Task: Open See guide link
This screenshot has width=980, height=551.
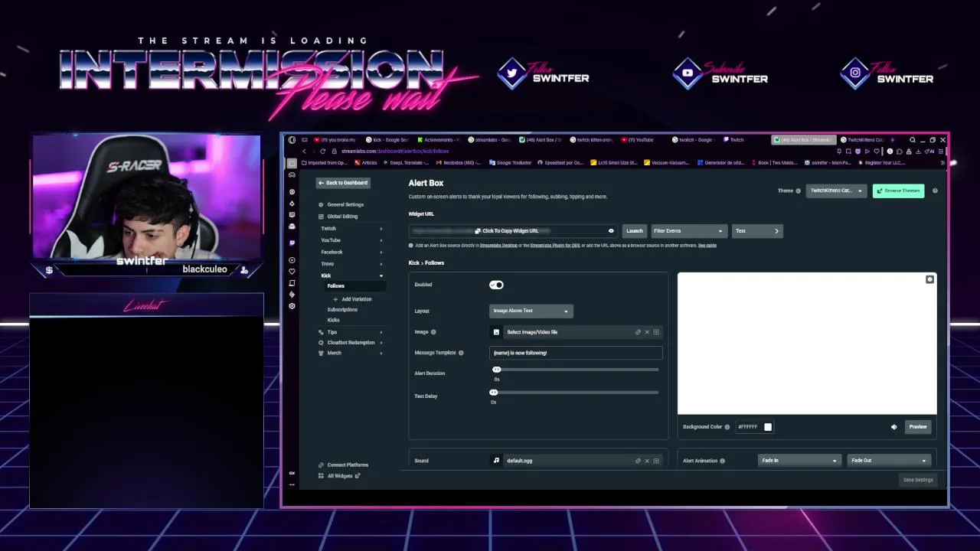Action: pos(707,246)
